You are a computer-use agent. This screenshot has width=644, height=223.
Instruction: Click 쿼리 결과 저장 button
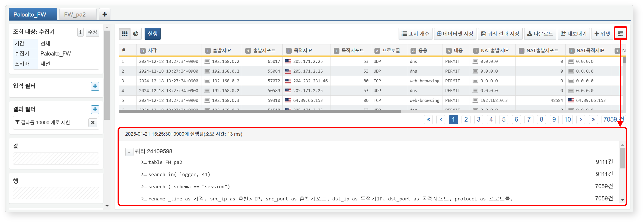500,34
